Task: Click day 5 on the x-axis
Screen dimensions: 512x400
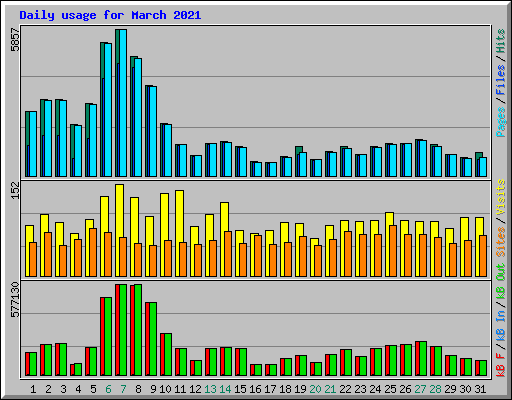Action: 93,389
